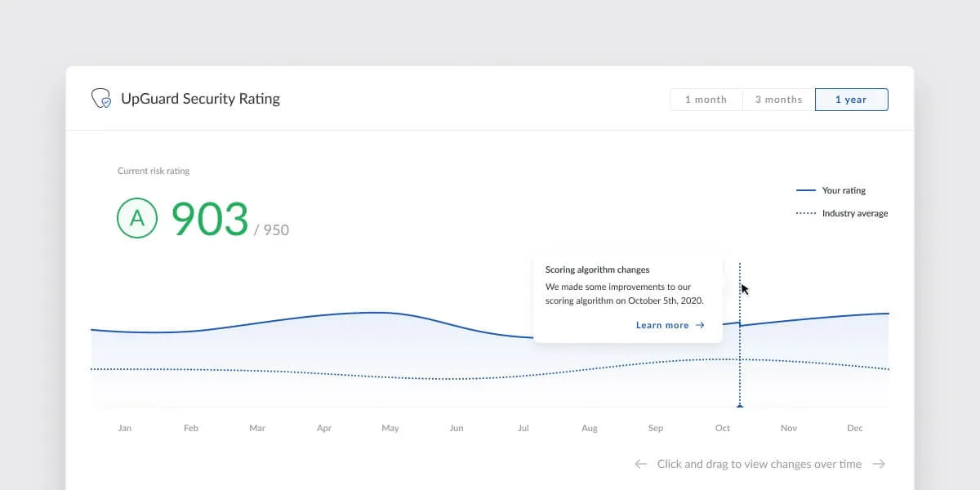The image size is (980, 490).
Task: Toggle Industry average legend line
Action: (806, 213)
